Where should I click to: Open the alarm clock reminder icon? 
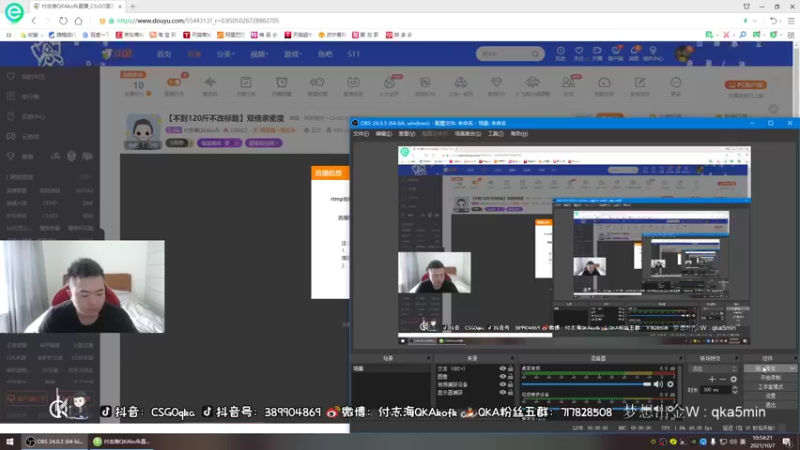(x=282, y=82)
